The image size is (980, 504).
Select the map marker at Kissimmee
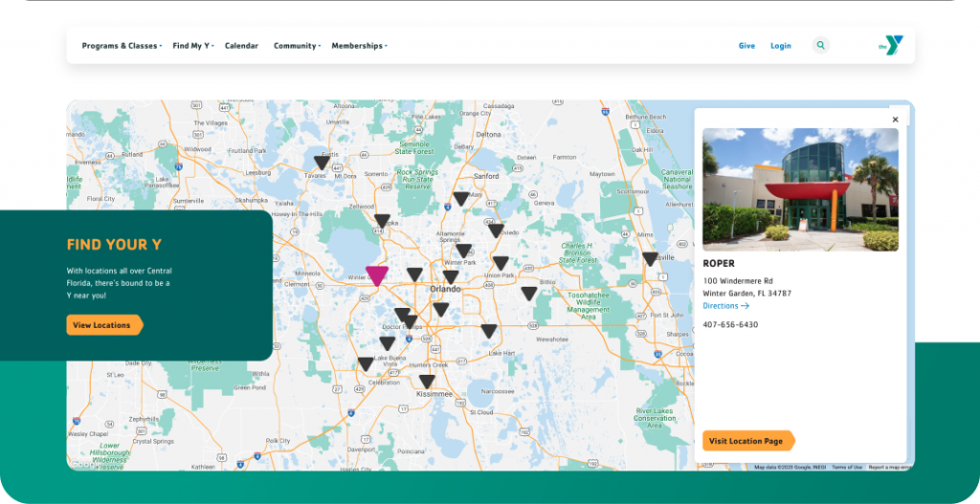click(x=427, y=382)
